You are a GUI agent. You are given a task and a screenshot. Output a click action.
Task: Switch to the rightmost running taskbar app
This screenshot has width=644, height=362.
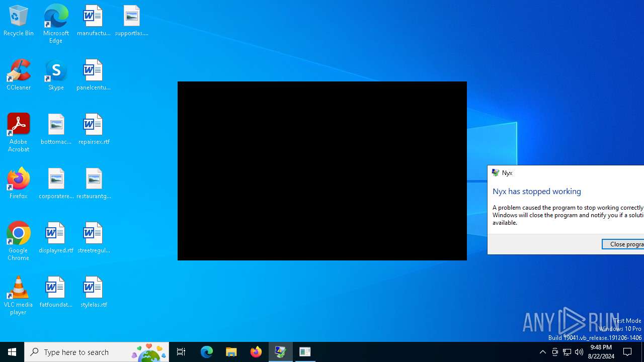(x=305, y=352)
